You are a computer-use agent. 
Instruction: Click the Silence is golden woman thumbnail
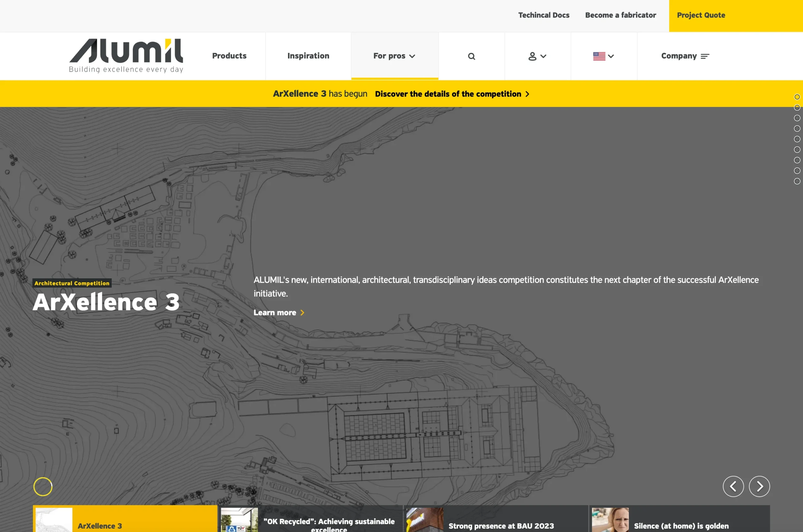[x=610, y=520]
